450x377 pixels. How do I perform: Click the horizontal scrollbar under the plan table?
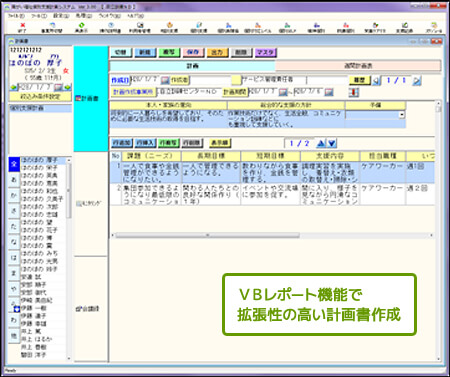272,235
